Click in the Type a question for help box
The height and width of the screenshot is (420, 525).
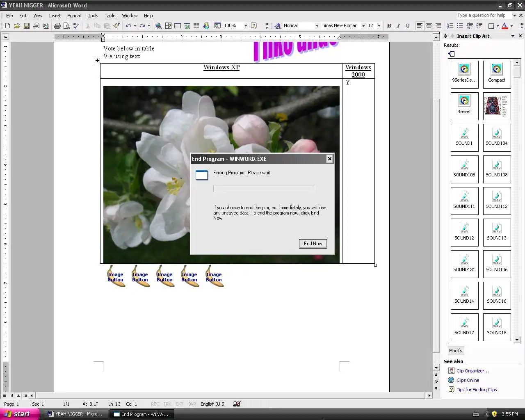click(484, 15)
